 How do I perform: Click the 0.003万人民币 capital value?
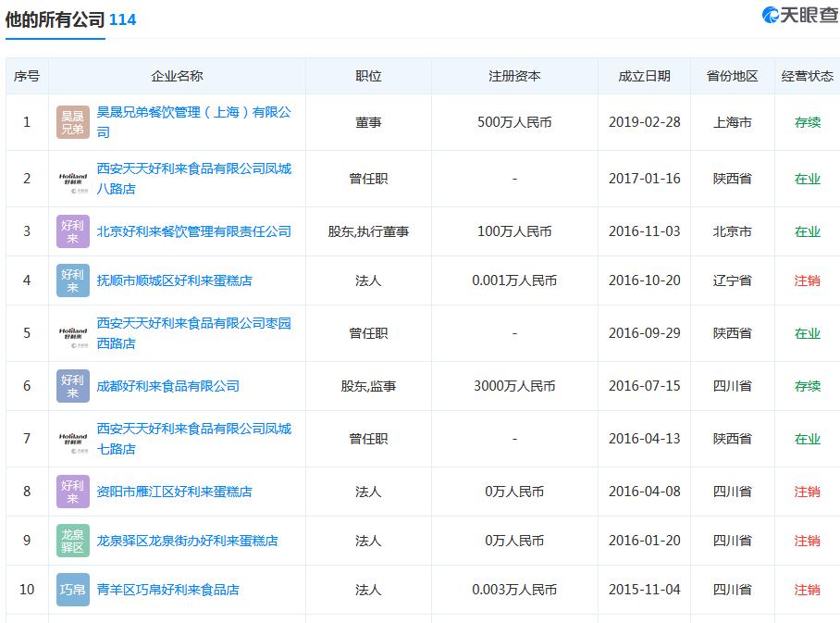[514, 590]
